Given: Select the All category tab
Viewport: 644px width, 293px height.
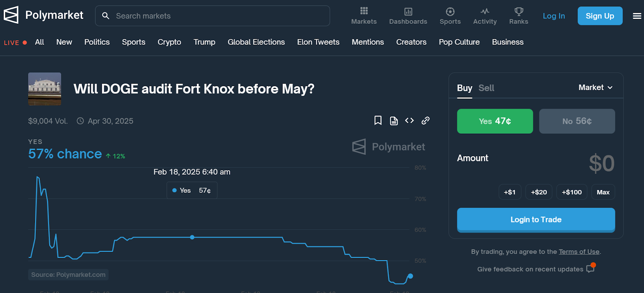Looking at the screenshot, I should (39, 42).
